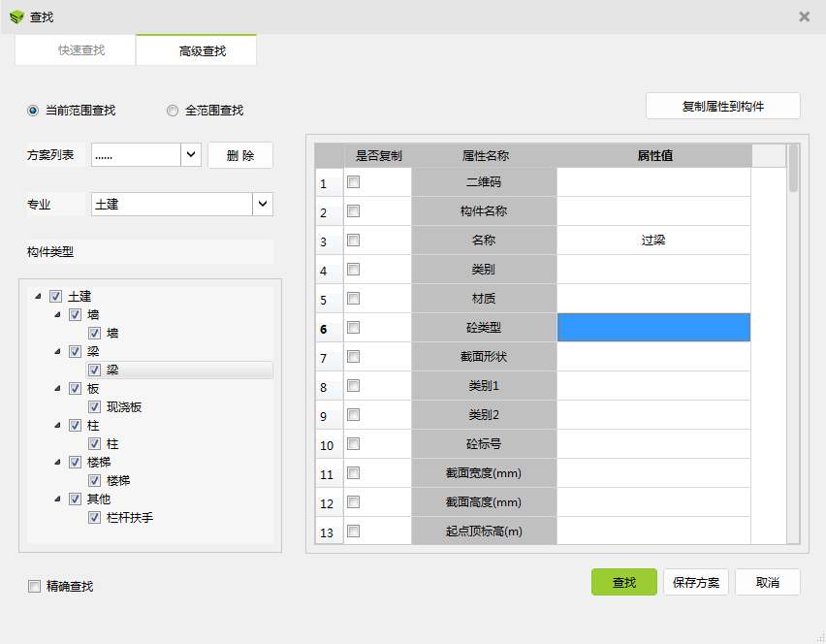
Task: Uncheck the child 柱 checkbox
Action: coord(94,444)
